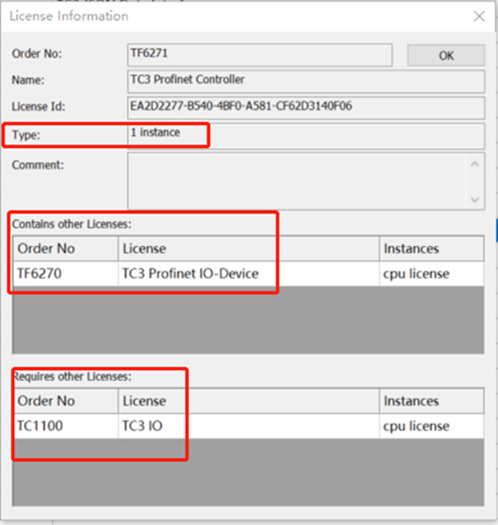Select the License Id text field
This screenshot has width=498, height=525.
[306, 108]
